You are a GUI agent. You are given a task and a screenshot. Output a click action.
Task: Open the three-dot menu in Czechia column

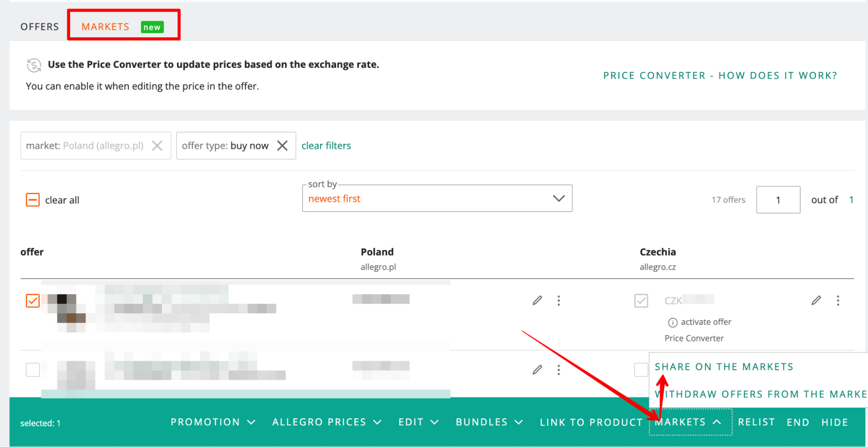coord(838,300)
